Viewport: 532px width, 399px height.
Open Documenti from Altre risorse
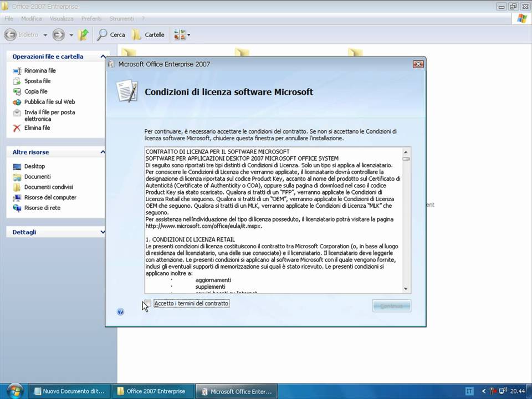coord(37,177)
